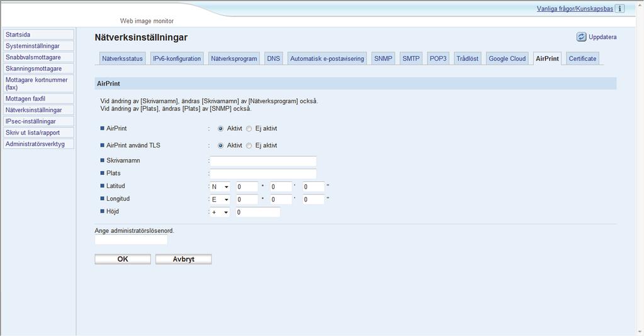Switch to the SMTP tab
The width and height of the screenshot is (644, 336).
[411, 59]
